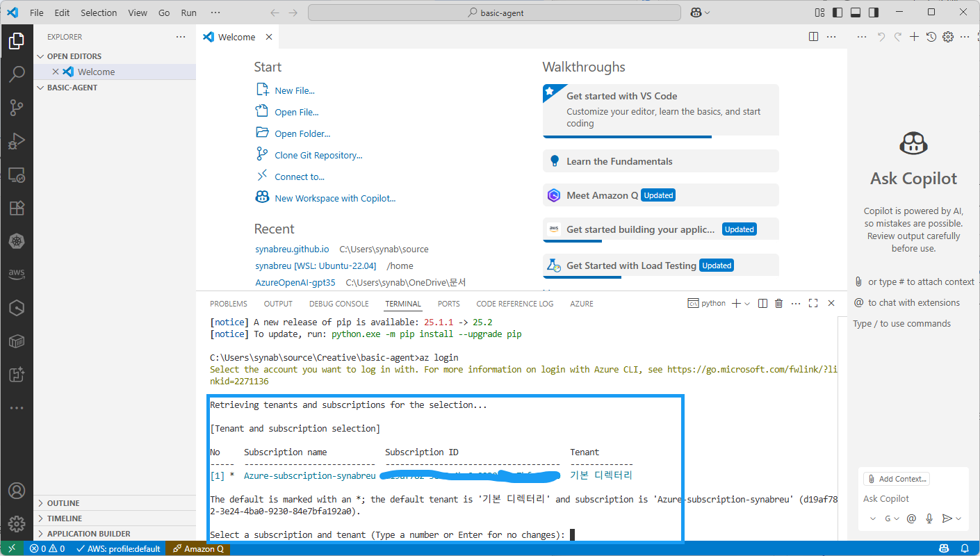Open the chat mode dropdown chevron
This screenshot has height=556, width=980.
click(873, 518)
